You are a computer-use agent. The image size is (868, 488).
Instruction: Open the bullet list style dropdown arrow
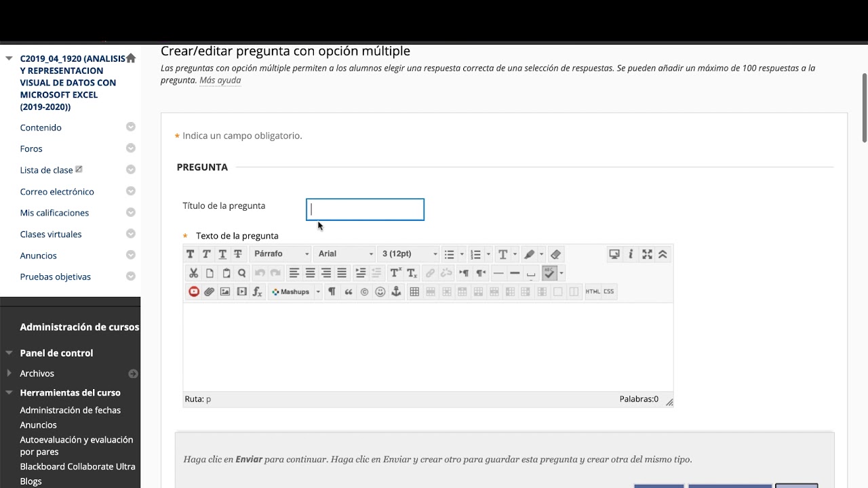[x=462, y=254]
